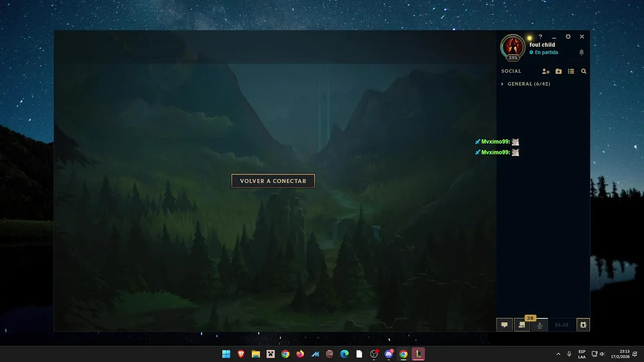Open Minecraft launcher from taskbar

point(271,354)
